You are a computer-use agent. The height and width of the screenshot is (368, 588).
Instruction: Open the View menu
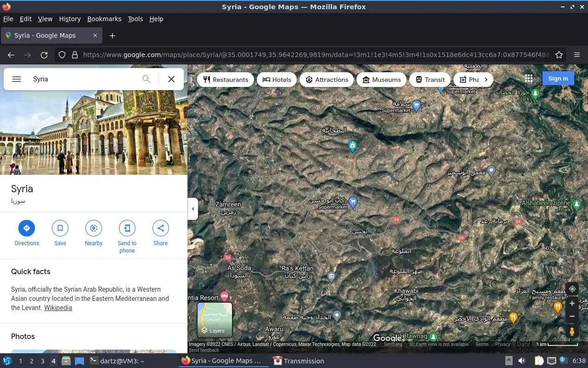[x=45, y=19]
